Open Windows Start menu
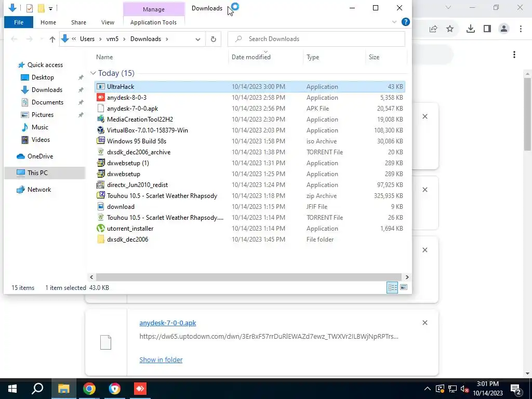532x399 pixels. coord(12,389)
